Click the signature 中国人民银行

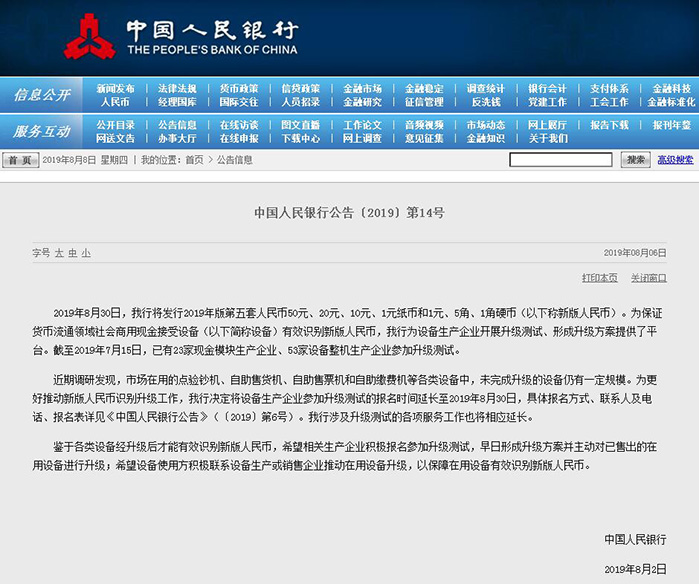click(x=635, y=539)
